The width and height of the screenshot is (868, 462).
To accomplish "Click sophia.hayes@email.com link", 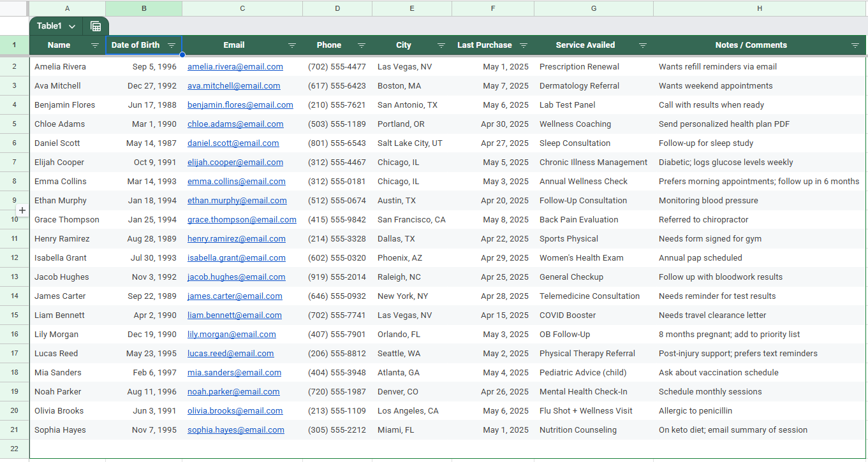I will pos(236,430).
